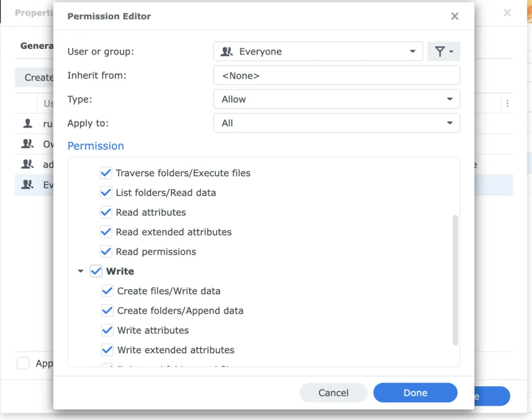Expand the Apply to dropdown
This screenshot has height=420, width=532.
click(337, 123)
